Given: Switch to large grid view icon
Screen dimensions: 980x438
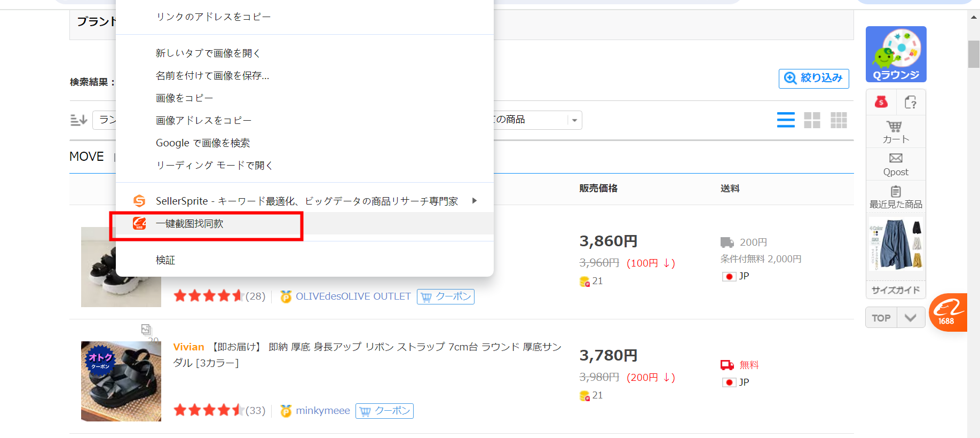Looking at the screenshot, I should pos(812,120).
